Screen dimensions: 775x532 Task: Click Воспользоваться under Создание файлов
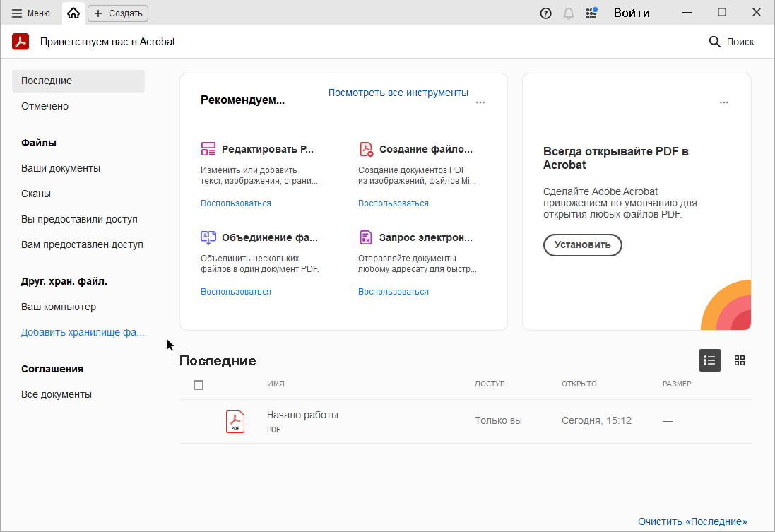pyautogui.click(x=394, y=203)
